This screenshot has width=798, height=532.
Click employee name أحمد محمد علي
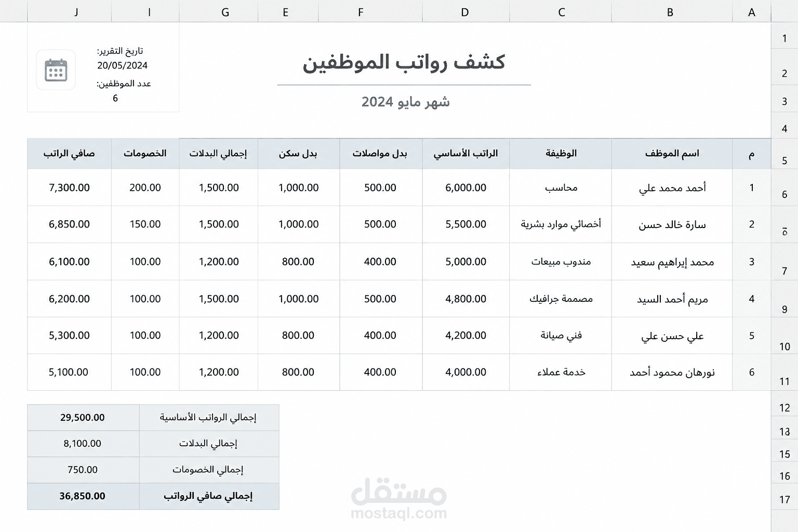[672, 188]
